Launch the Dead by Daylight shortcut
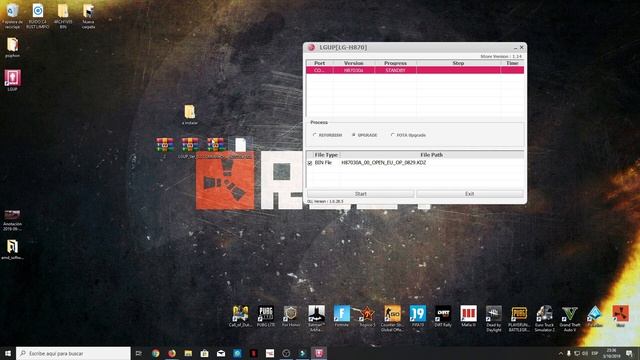 click(493, 318)
